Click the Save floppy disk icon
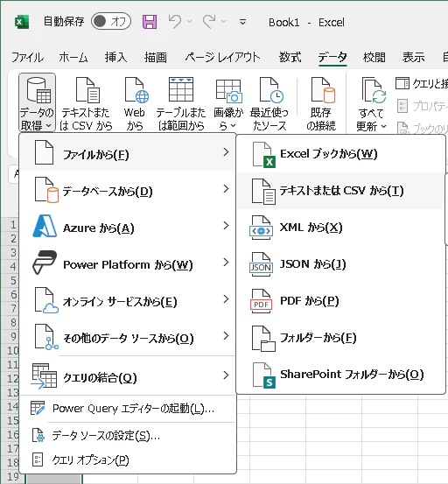448x484 pixels. point(150,22)
